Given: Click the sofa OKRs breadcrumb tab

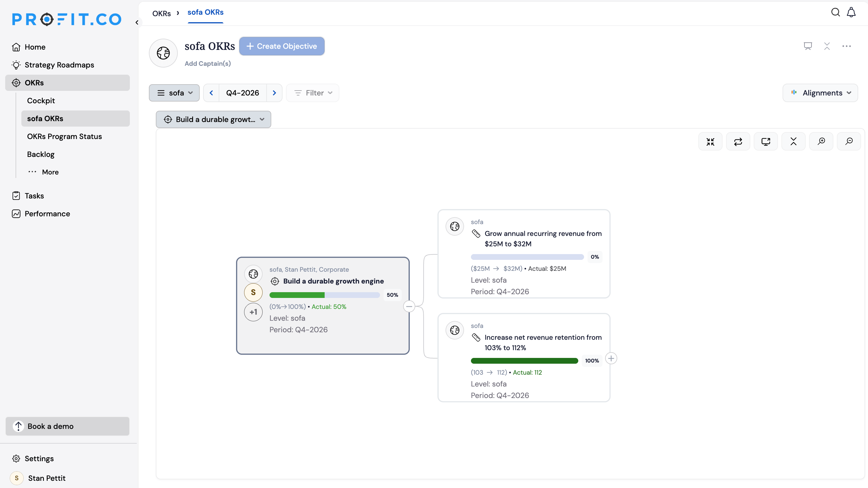Looking at the screenshot, I should [x=205, y=12].
